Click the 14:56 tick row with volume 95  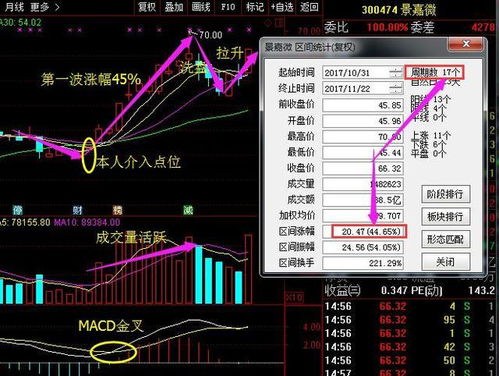[x=410, y=320]
